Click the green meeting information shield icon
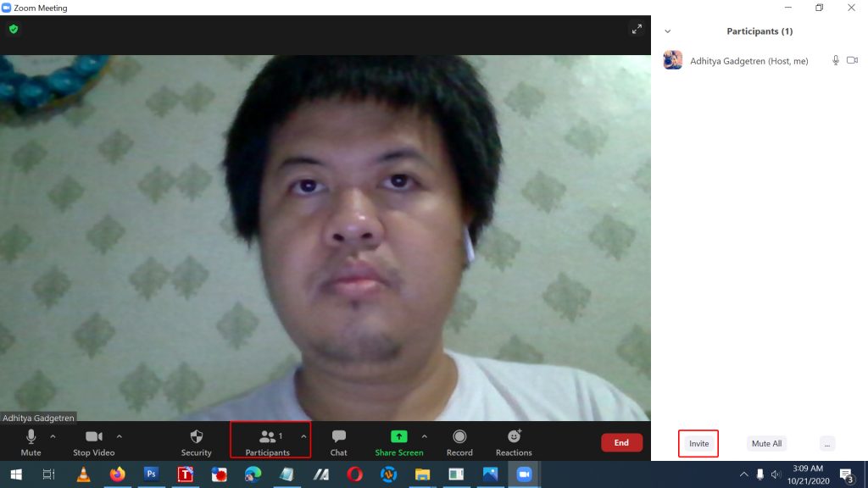The width and height of the screenshot is (868, 488). [x=14, y=28]
